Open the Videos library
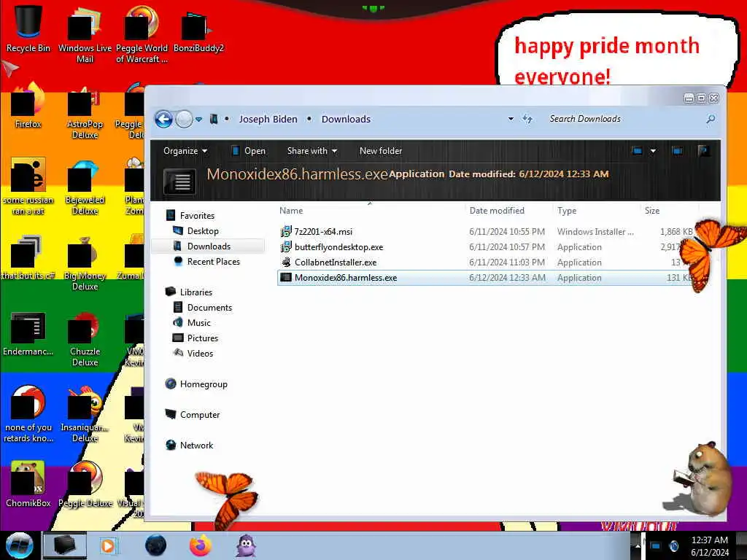The image size is (747, 560). pos(200,354)
